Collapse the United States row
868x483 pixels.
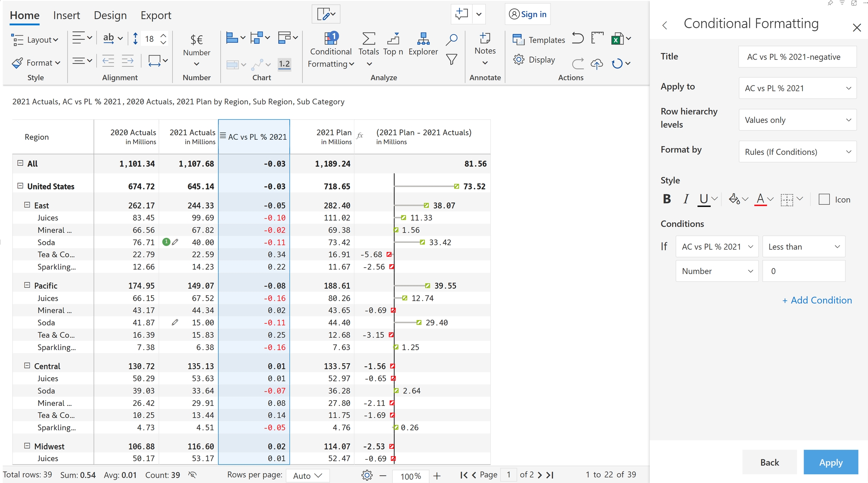click(20, 186)
